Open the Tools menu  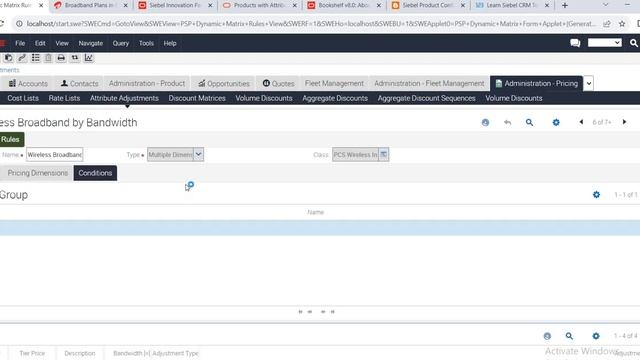point(146,43)
